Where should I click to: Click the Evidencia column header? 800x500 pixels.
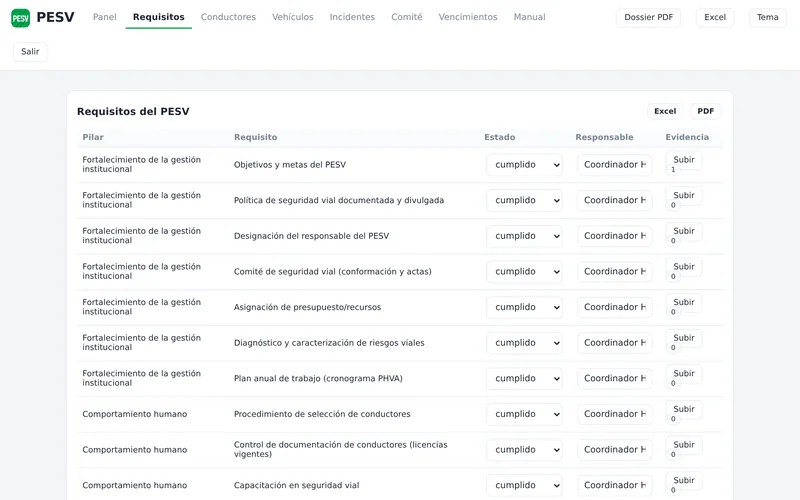687,137
